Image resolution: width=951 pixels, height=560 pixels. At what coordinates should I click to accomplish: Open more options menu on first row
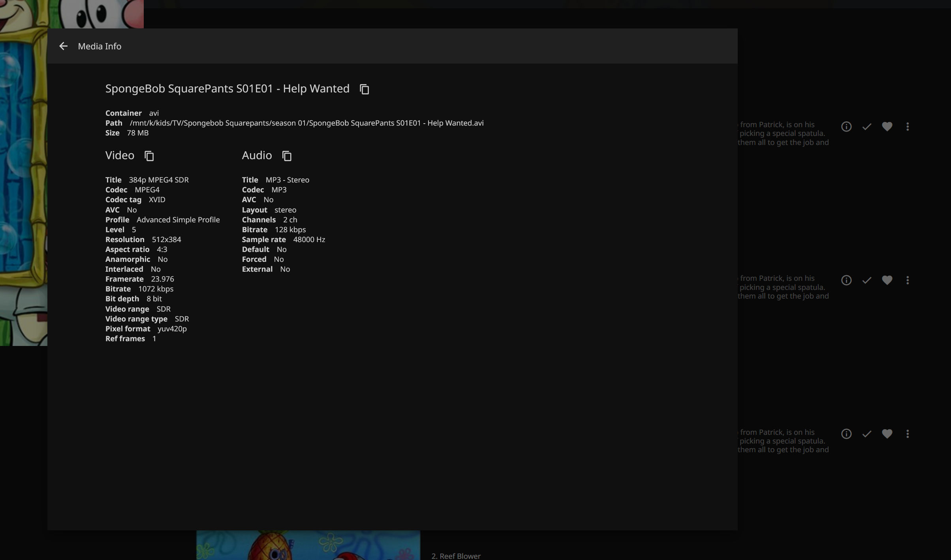pyautogui.click(x=908, y=127)
